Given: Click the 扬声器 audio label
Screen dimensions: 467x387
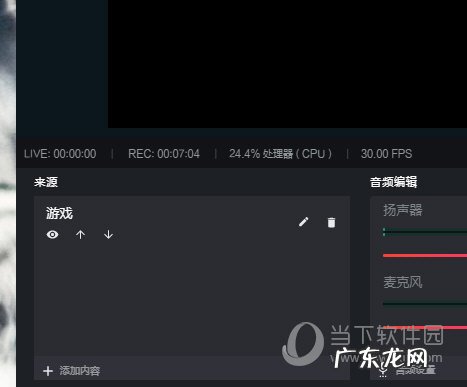Looking at the screenshot, I should (x=403, y=210).
